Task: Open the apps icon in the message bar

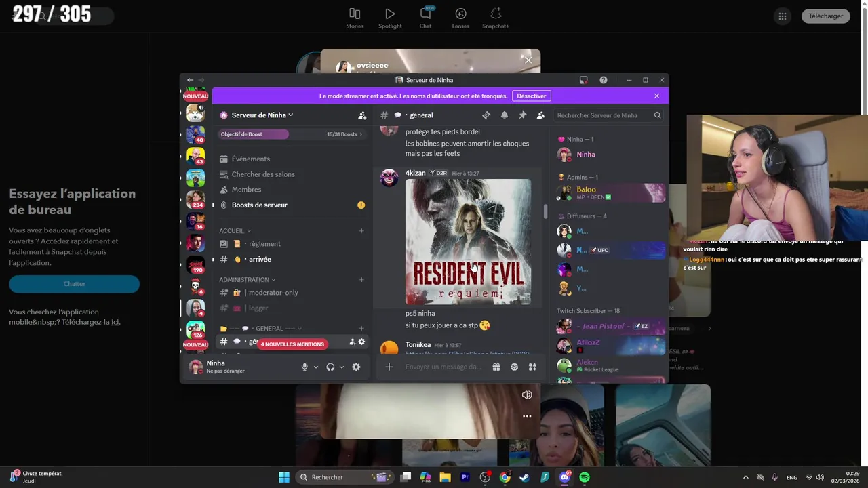Action: click(x=532, y=367)
